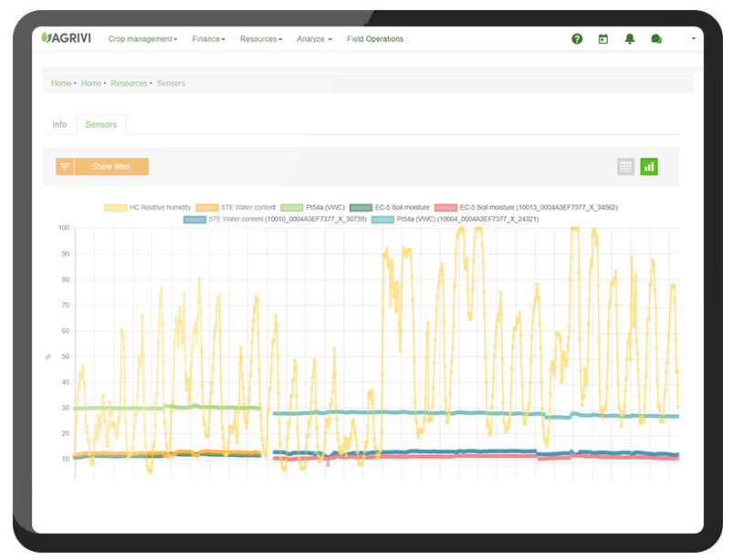This screenshot has height=560, width=733.
Task: Open the chat messages icon
Action: click(656, 39)
